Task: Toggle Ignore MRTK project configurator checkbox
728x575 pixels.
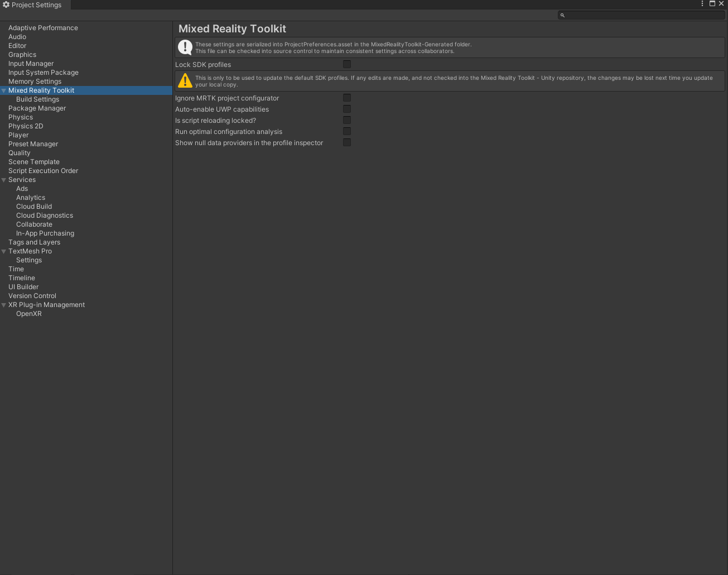Action: coord(347,98)
